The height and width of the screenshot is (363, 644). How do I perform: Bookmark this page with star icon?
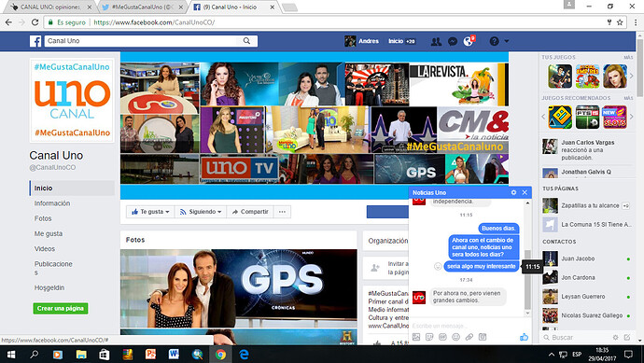click(620, 22)
